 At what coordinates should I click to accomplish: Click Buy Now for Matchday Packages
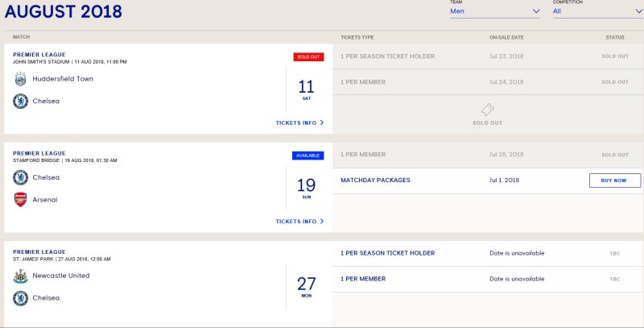[615, 181]
